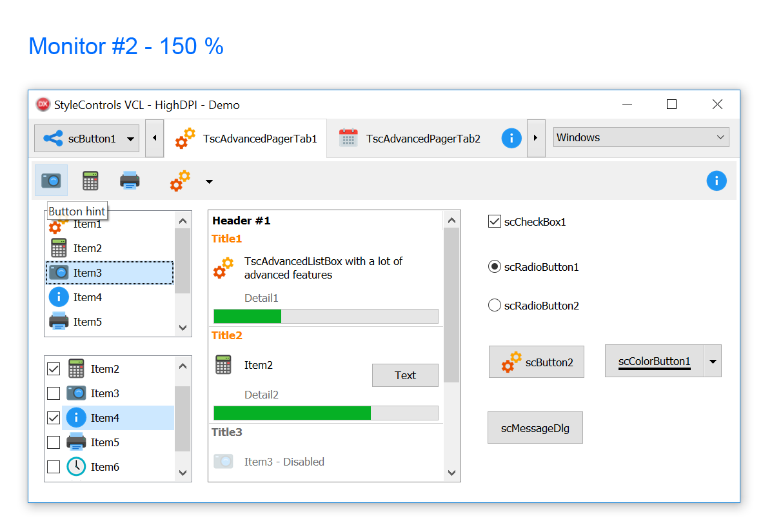772x532 pixels.
Task: Click the printer icon of Item5 in top list
Action: (x=59, y=321)
